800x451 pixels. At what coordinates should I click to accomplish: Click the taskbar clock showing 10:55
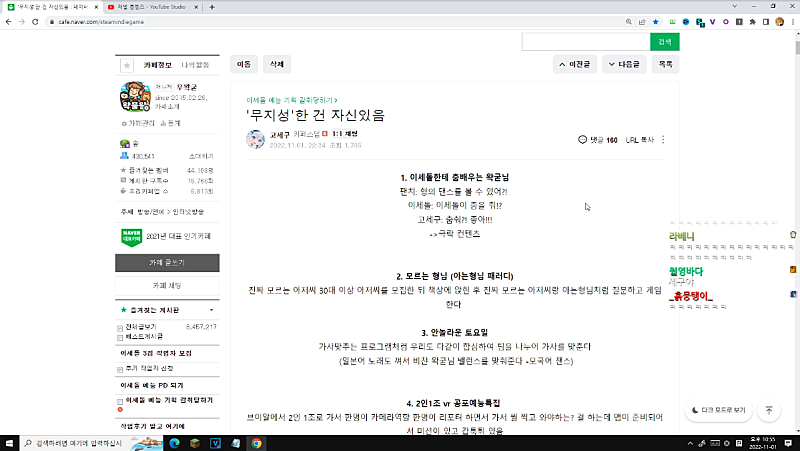(x=762, y=443)
